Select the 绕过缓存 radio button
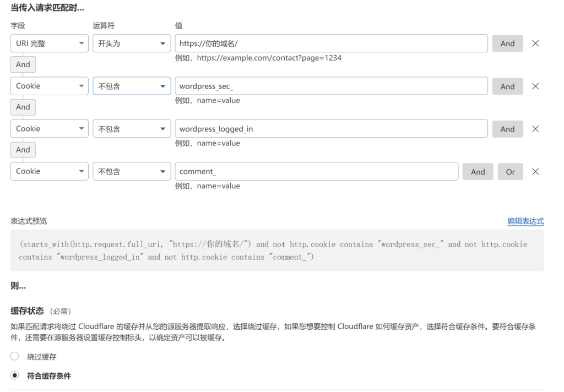This screenshot has width=564, height=392. click(x=15, y=356)
